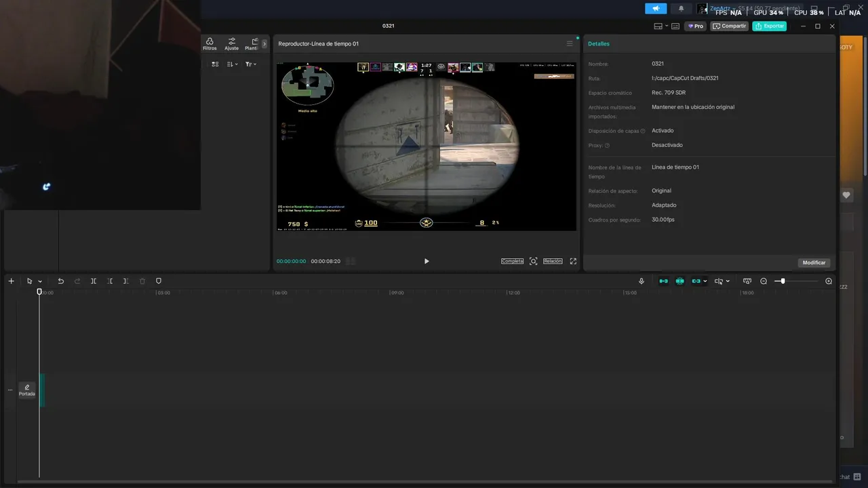Enter fullscreen preview mode
This screenshot has height=488, width=868.
click(x=573, y=261)
